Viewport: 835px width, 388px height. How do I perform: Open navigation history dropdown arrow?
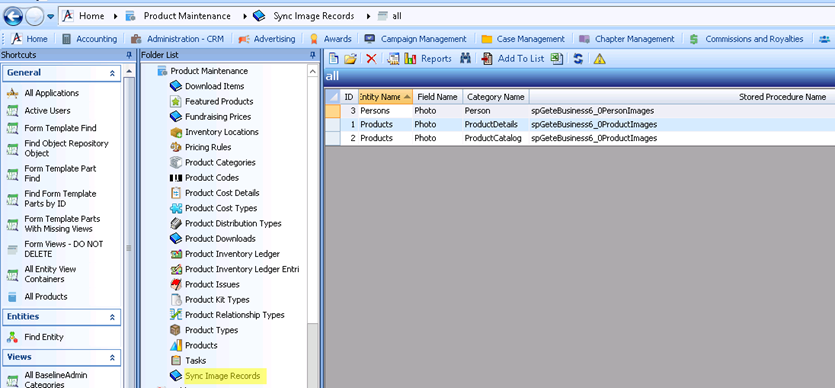pos(51,16)
